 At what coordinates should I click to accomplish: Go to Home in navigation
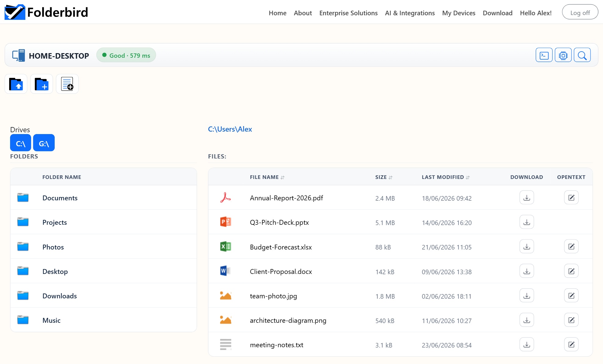tap(277, 13)
